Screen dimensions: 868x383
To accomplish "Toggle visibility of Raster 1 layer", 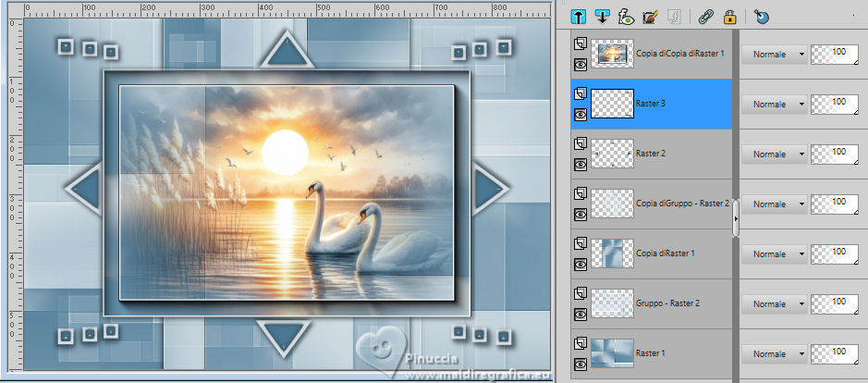I will pyautogui.click(x=581, y=364).
